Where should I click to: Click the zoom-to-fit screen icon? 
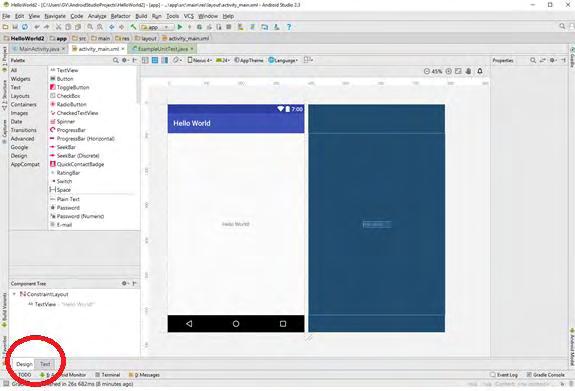(x=458, y=71)
